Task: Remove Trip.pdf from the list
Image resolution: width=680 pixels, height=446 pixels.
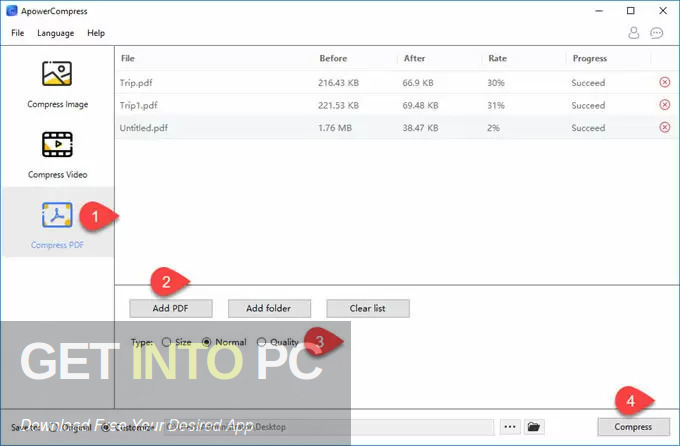Action: (x=664, y=82)
